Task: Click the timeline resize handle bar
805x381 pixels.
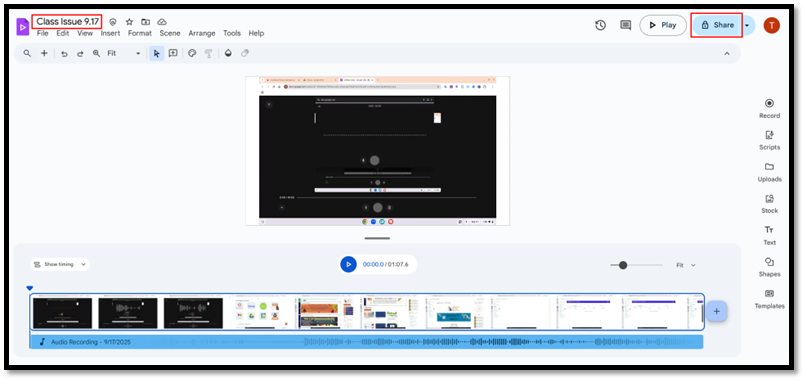Action: click(377, 238)
